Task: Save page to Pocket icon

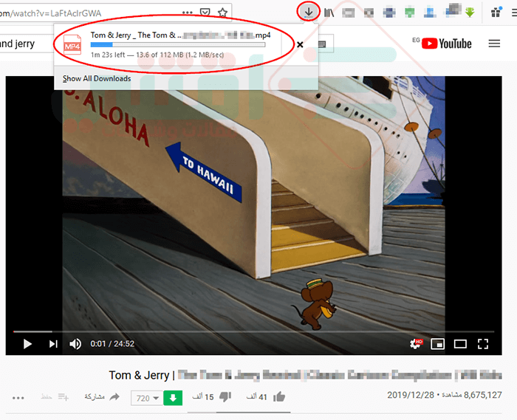Action: tap(205, 13)
